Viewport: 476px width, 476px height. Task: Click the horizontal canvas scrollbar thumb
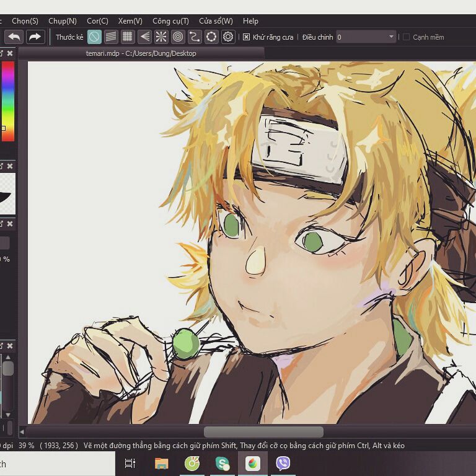coord(263,432)
